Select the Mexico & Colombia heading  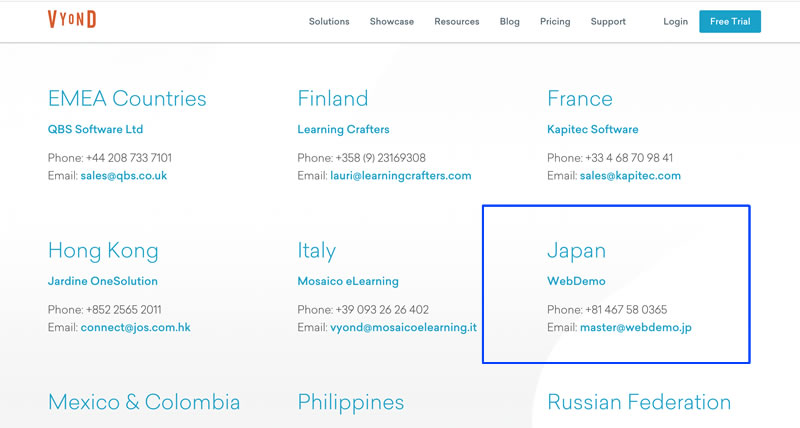tap(144, 402)
